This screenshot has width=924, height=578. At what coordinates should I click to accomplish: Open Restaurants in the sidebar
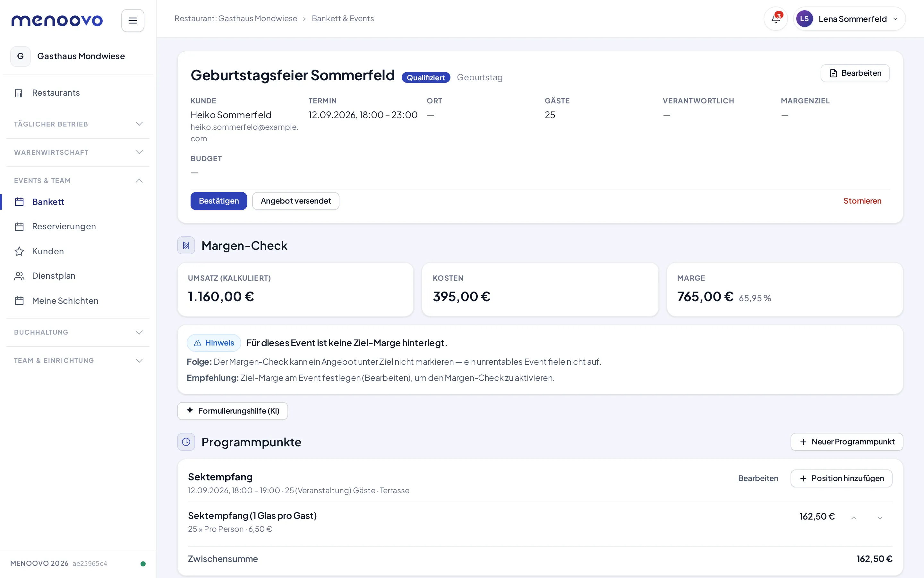[78, 93]
